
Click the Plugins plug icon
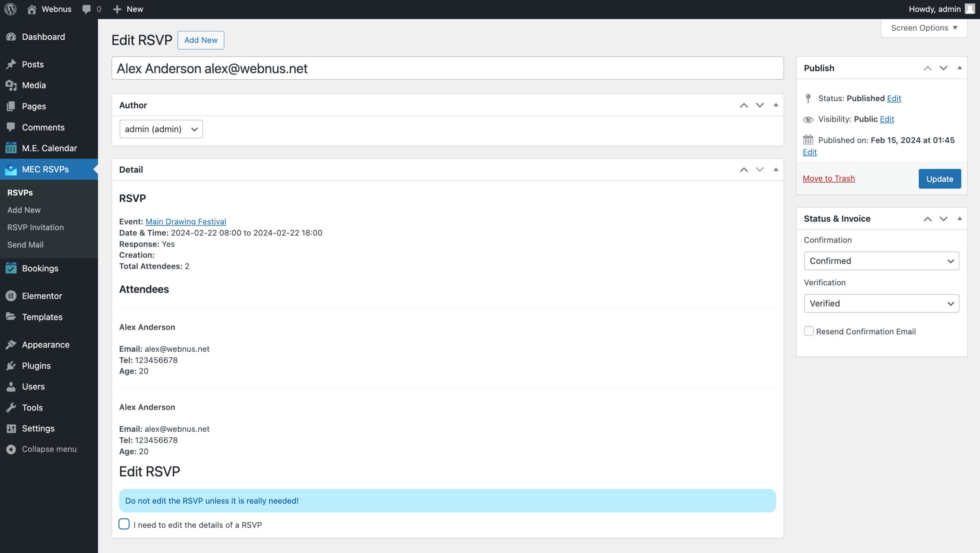11,366
